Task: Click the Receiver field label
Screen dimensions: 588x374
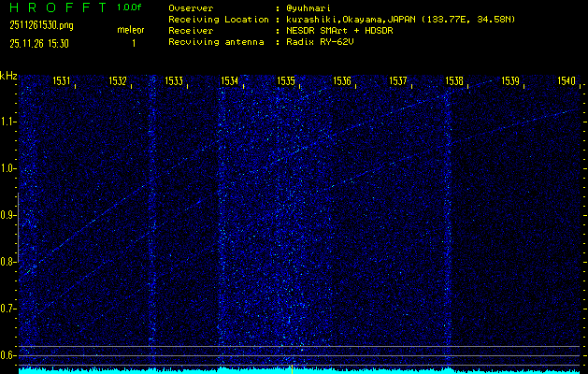Action: (191, 31)
